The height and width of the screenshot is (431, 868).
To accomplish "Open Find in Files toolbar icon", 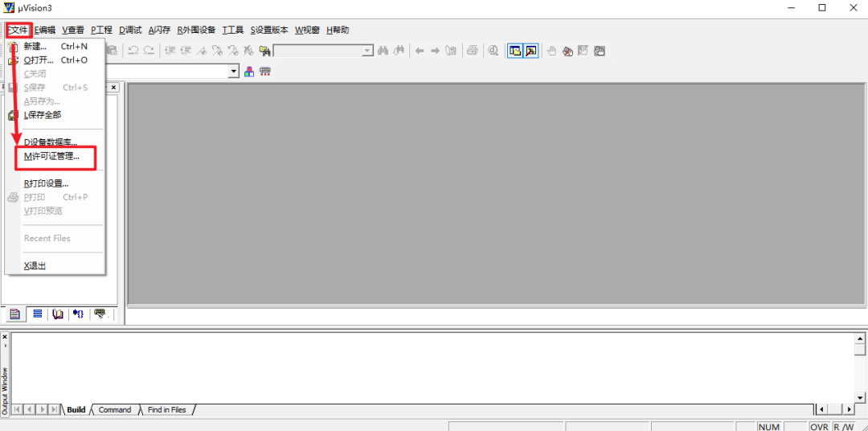I will pyautogui.click(x=264, y=51).
